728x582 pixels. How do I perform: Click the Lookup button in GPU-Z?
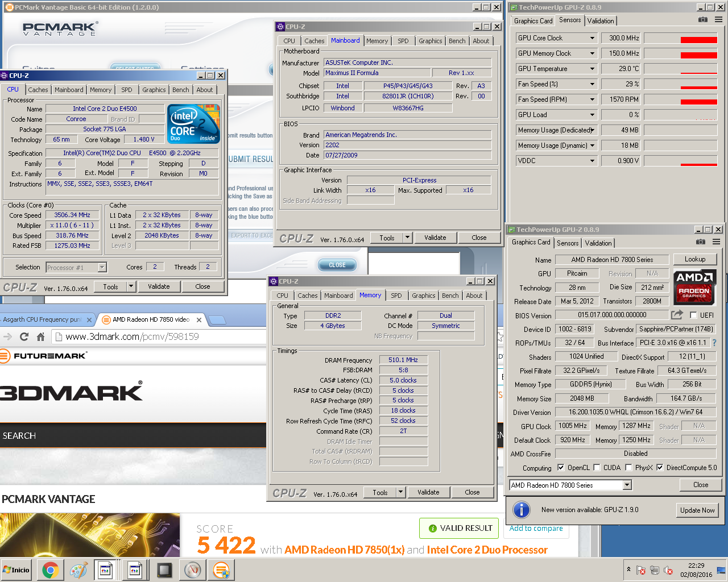click(694, 259)
